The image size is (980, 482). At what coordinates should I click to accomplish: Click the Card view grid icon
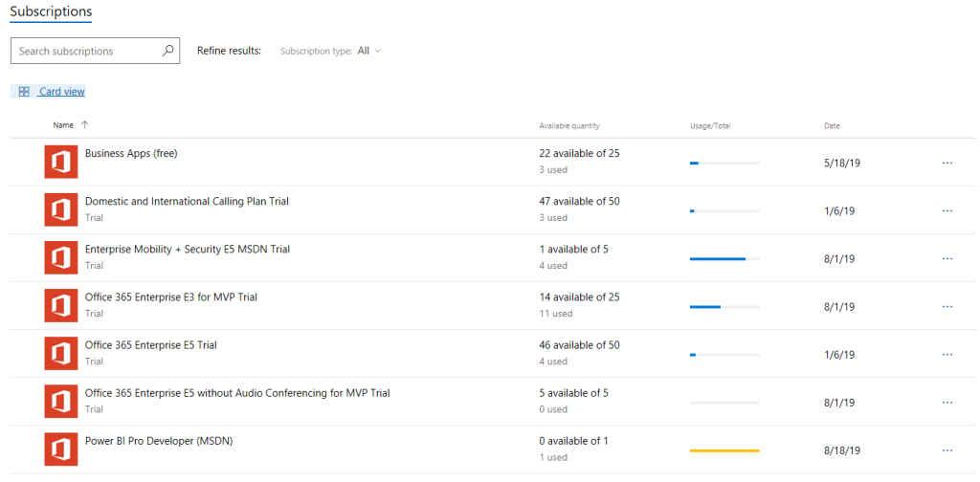pyautogui.click(x=24, y=92)
